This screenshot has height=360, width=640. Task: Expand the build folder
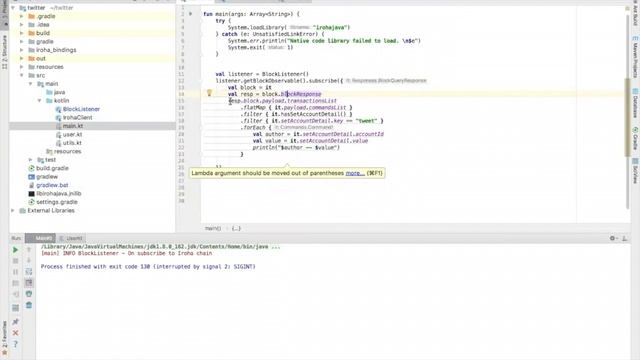22,33
